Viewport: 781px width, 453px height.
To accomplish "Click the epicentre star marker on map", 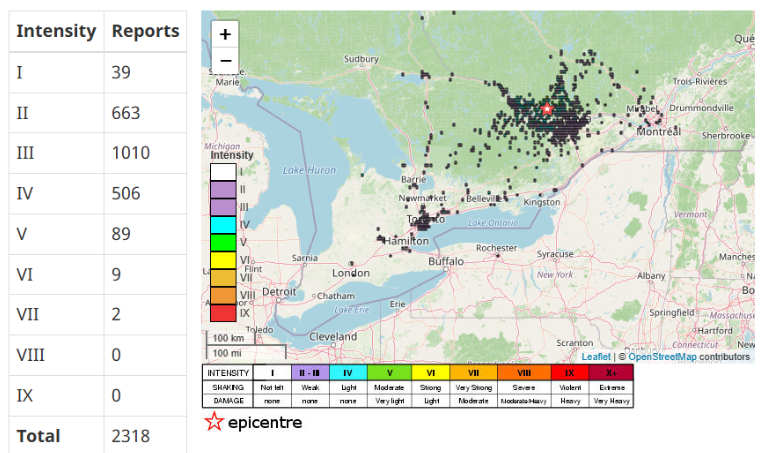I will (547, 108).
